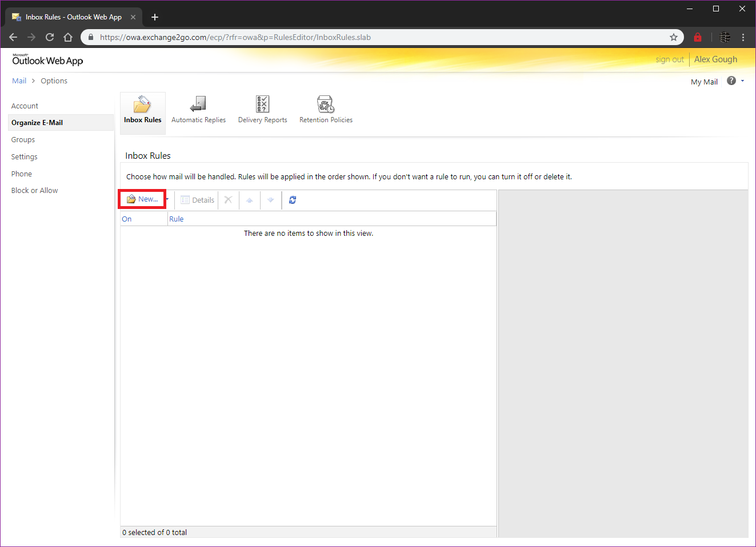The image size is (756, 547).
Task: Open the browser home page
Action: [68, 37]
